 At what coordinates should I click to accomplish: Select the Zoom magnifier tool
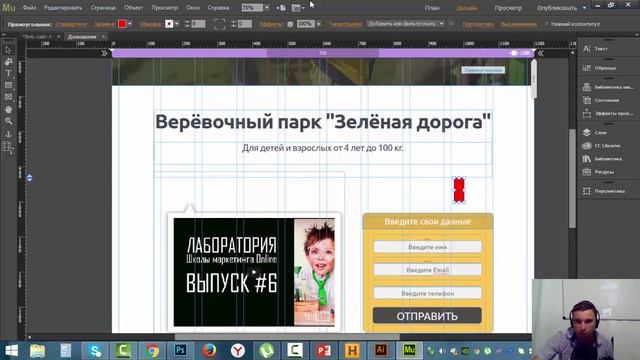8,121
